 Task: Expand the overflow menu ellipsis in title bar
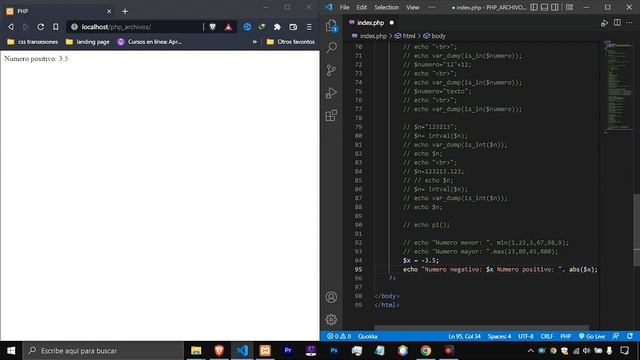pyautogui.click(x=432, y=7)
